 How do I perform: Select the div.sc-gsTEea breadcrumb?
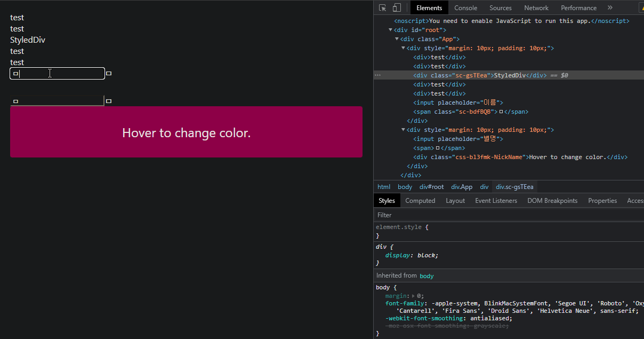514,186
